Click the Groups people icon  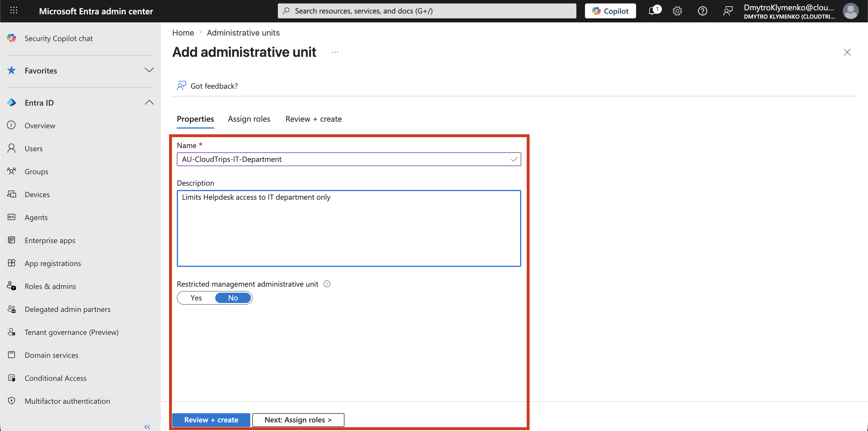coord(11,171)
